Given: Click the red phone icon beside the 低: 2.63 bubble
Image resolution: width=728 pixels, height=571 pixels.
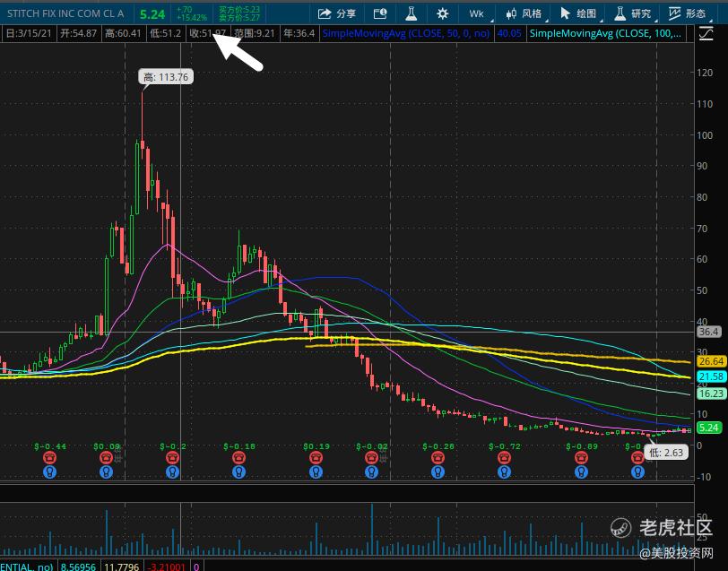Looking at the screenshot, I should point(637,458).
